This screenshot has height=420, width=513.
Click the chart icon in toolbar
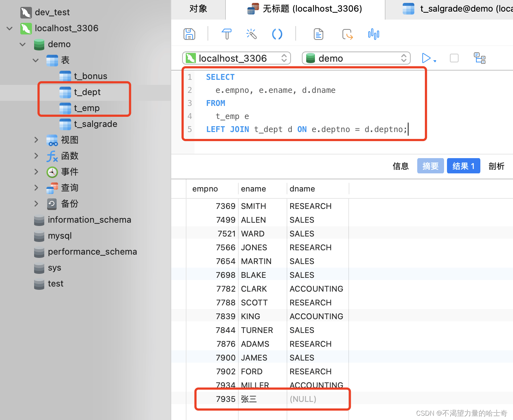tap(373, 34)
